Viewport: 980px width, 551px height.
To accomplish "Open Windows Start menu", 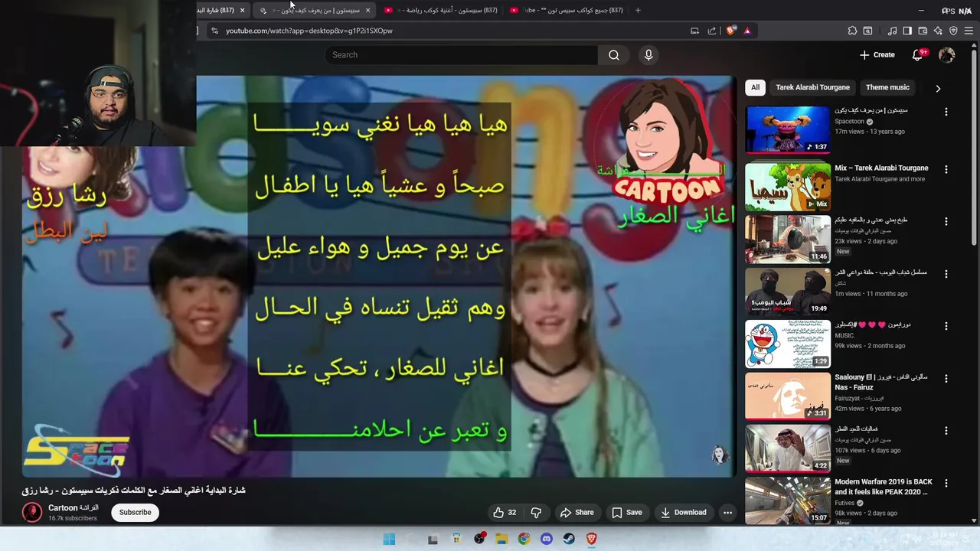I will pyautogui.click(x=389, y=539).
